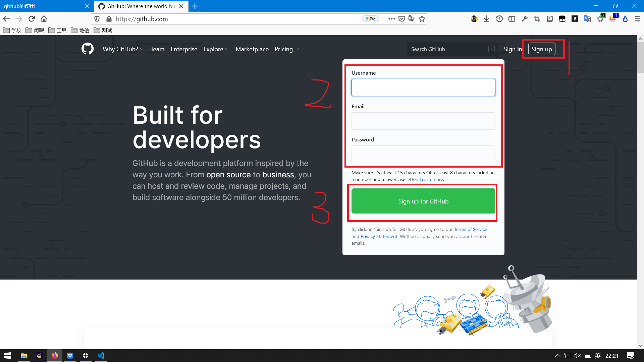Open the Privacy Statement link
This screenshot has height=362, width=644.
pyautogui.click(x=379, y=236)
